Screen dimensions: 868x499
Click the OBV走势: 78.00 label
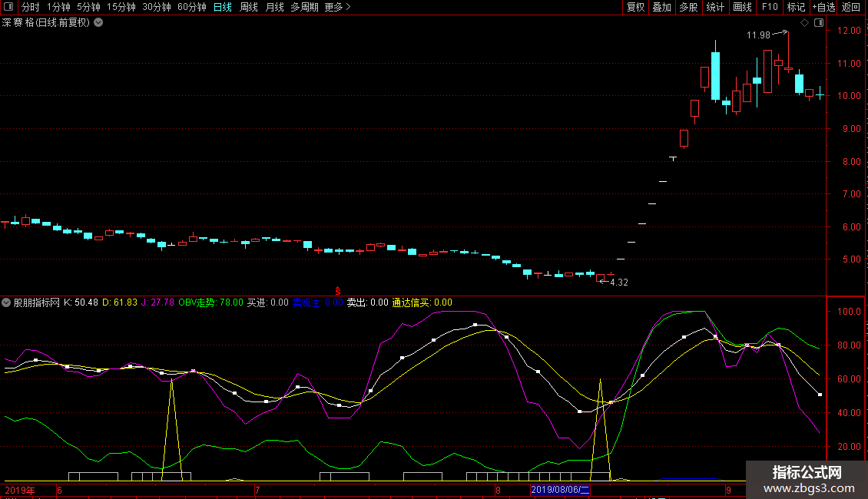click(x=211, y=302)
